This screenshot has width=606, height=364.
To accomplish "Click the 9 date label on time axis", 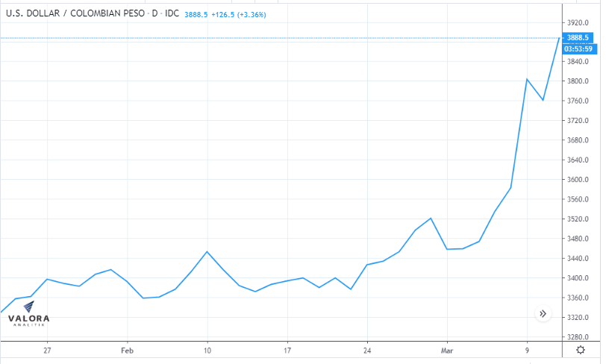I will point(527,349).
